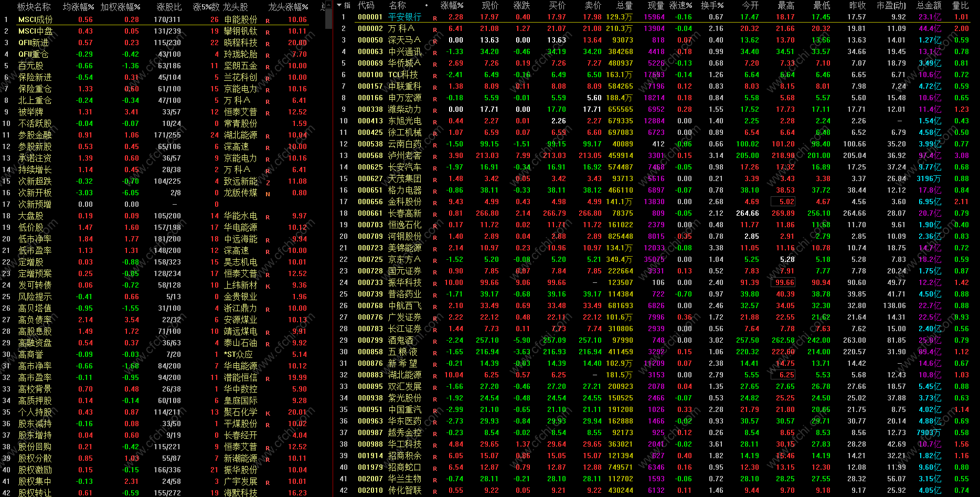
Task: Click the 龙头涨幅% column header
Action: (288, 7)
